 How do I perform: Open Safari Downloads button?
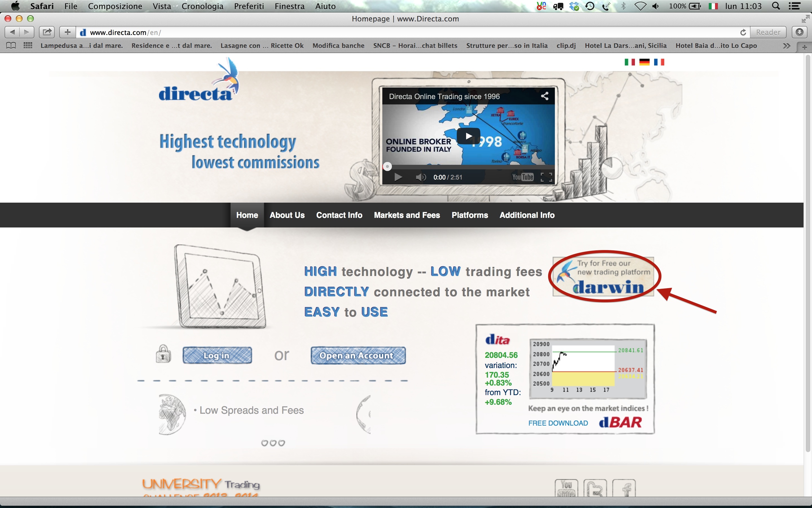pos(800,32)
